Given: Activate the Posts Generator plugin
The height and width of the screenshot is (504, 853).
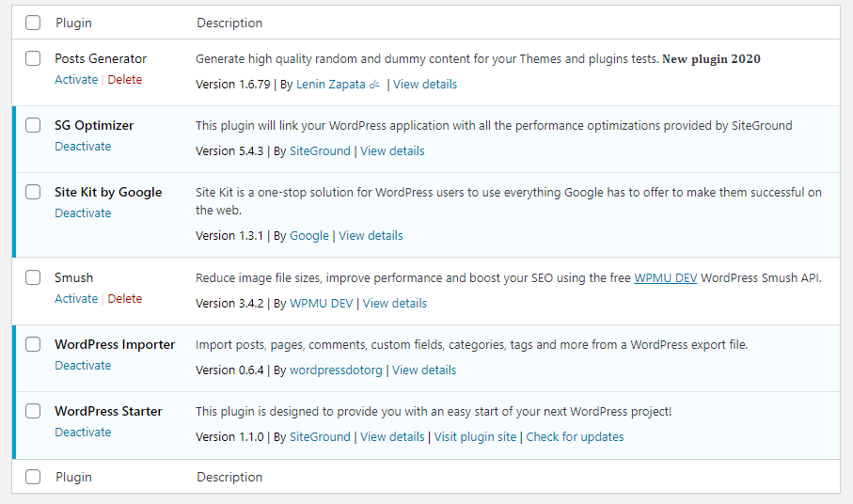Looking at the screenshot, I should 76,80.
